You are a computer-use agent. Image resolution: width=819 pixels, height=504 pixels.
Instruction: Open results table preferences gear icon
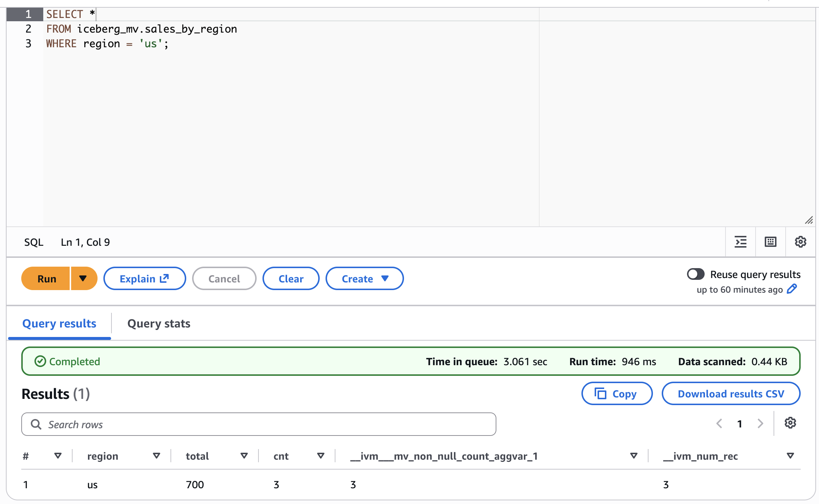(790, 423)
